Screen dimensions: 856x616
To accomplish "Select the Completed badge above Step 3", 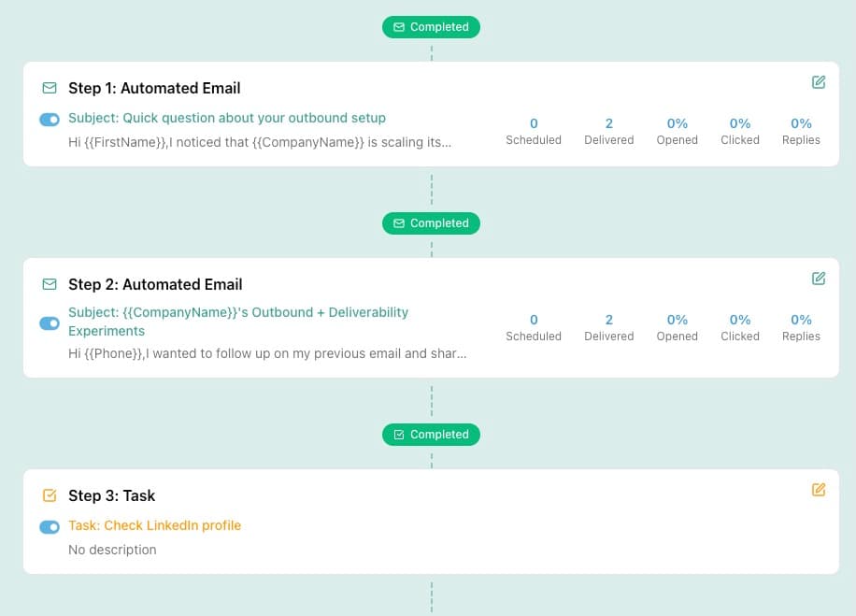I will 431,435.
